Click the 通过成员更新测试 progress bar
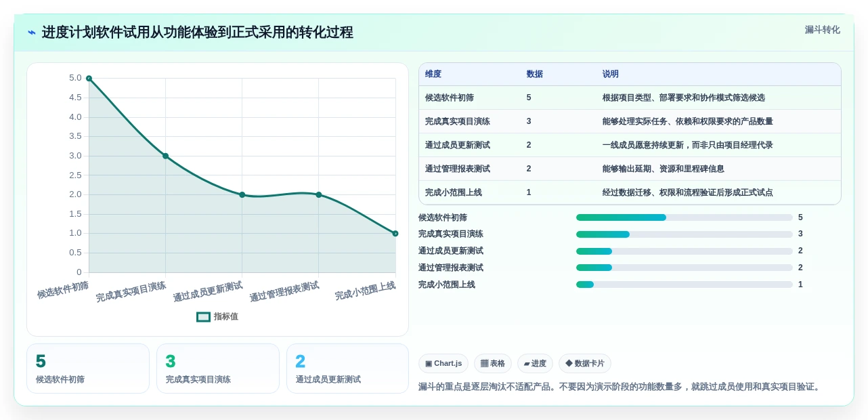 click(684, 251)
